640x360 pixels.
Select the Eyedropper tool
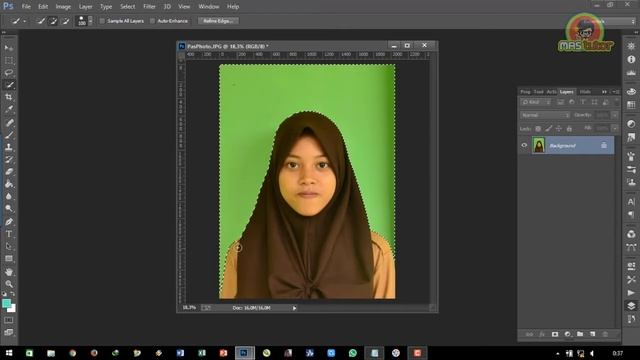[x=9, y=109]
